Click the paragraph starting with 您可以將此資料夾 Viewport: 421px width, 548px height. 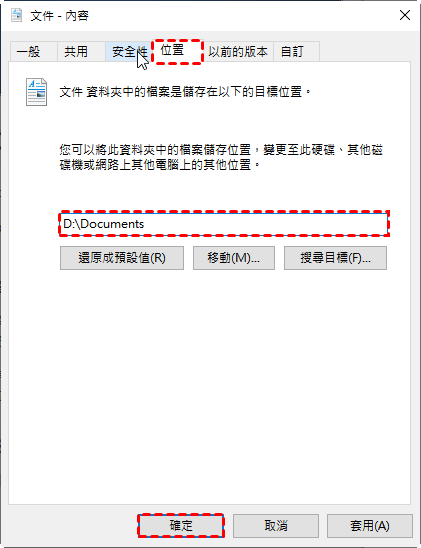221,157
